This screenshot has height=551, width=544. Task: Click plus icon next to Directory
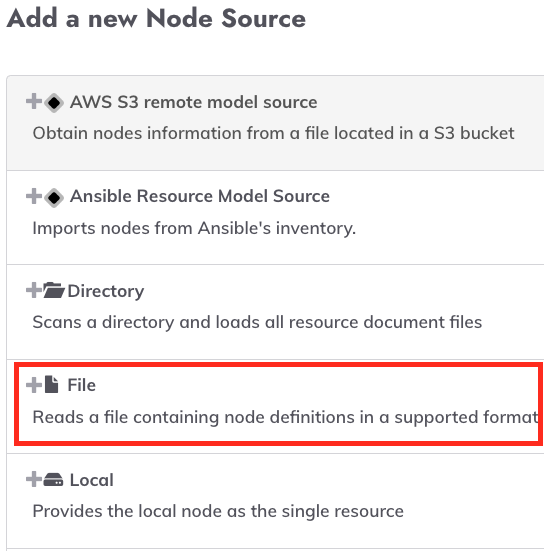(34, 290)
